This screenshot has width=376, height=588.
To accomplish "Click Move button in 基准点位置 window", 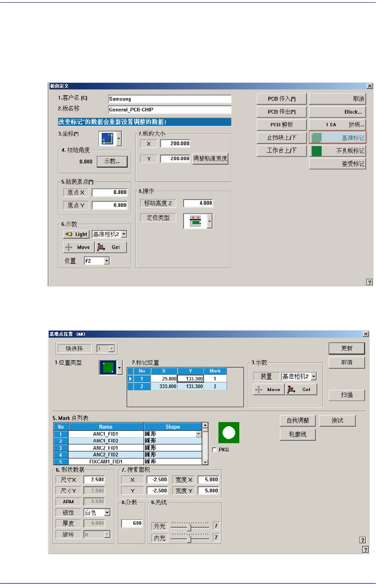I will pos(269,389).
